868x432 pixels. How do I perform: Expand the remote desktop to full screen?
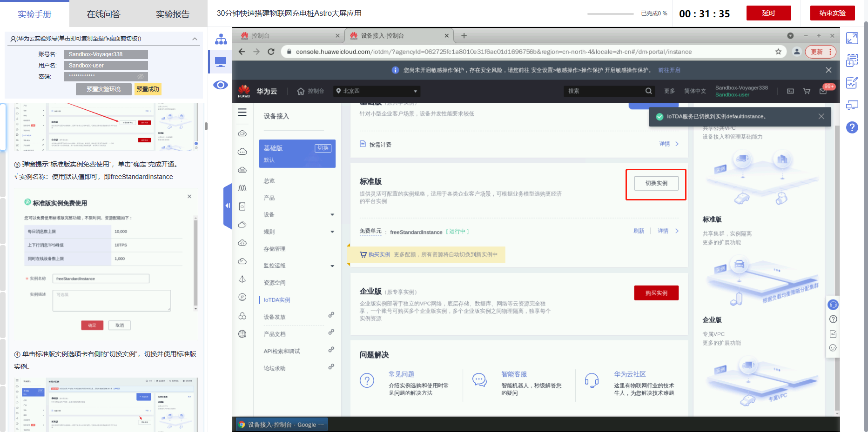[x=852, y=38]
